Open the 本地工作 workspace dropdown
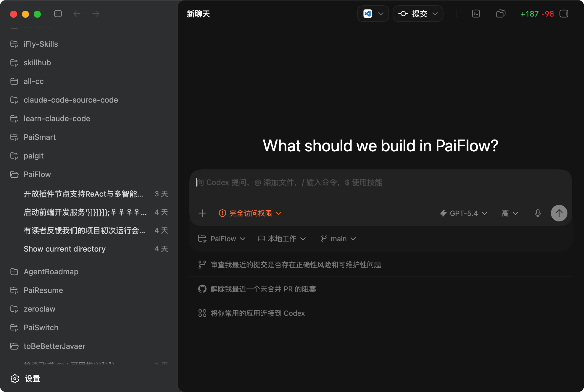 coord(282,239)
